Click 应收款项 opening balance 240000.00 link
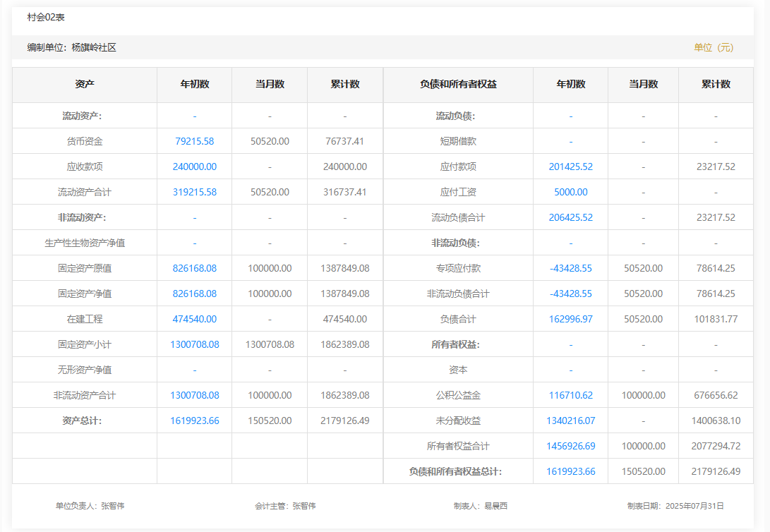The image size is (770, 532). 194,167
